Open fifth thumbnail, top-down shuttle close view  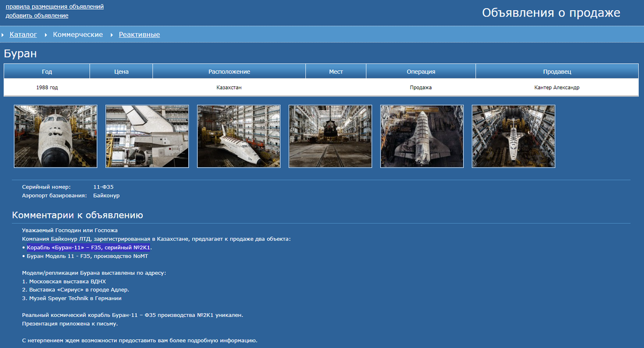coord(422,136)
